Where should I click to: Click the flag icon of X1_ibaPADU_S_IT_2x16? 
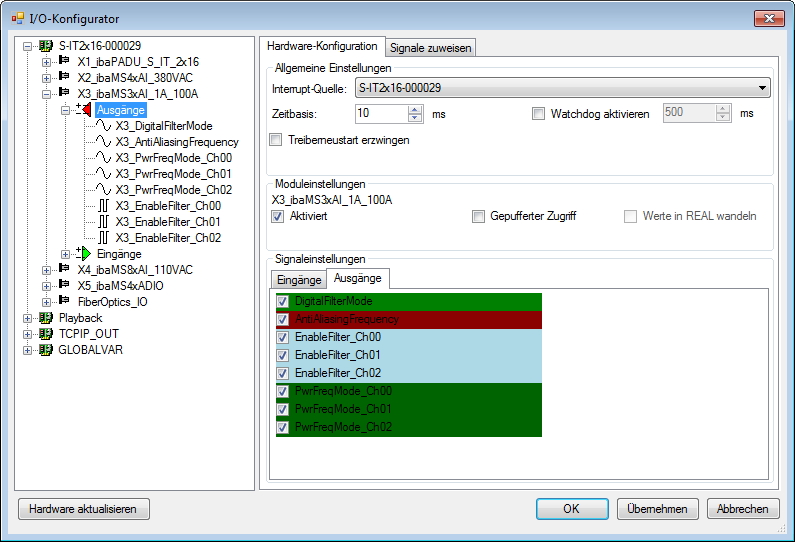[x=64, y=61]
